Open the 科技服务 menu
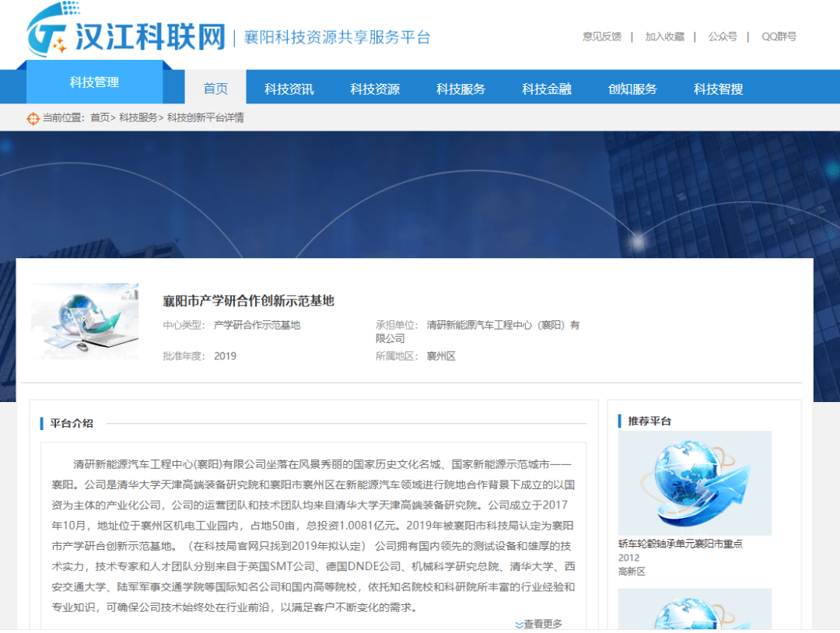Viewport: 840px width, 633px height. (460, 89)
